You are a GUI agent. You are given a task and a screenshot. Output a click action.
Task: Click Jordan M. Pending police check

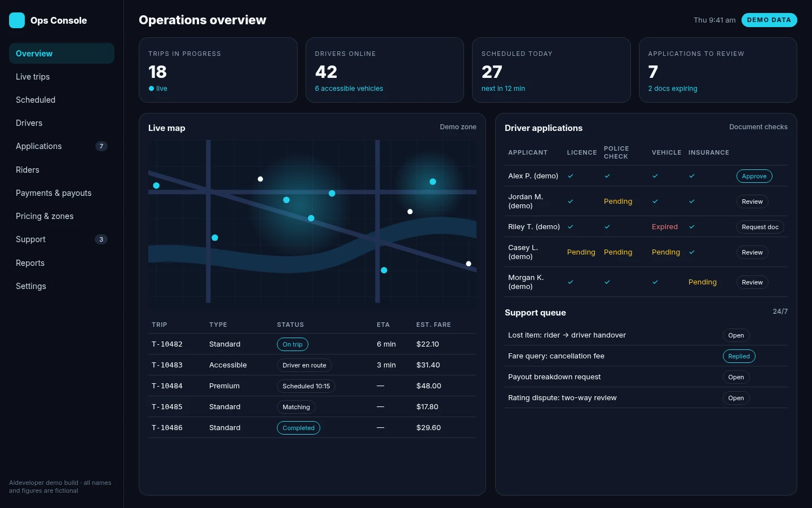coord(618,202)
